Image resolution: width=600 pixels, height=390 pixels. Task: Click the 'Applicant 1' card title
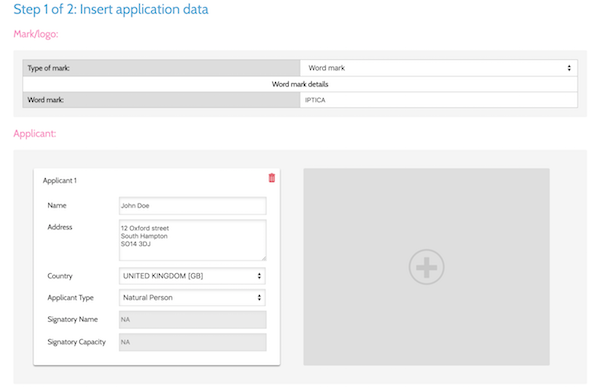tap(60, 181)
